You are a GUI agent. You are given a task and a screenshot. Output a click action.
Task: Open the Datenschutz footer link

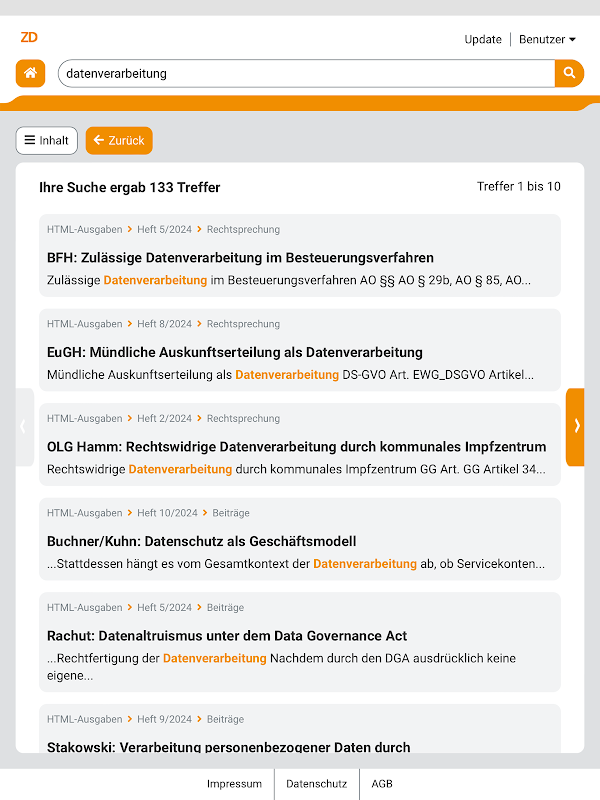[x=316, y=784]
